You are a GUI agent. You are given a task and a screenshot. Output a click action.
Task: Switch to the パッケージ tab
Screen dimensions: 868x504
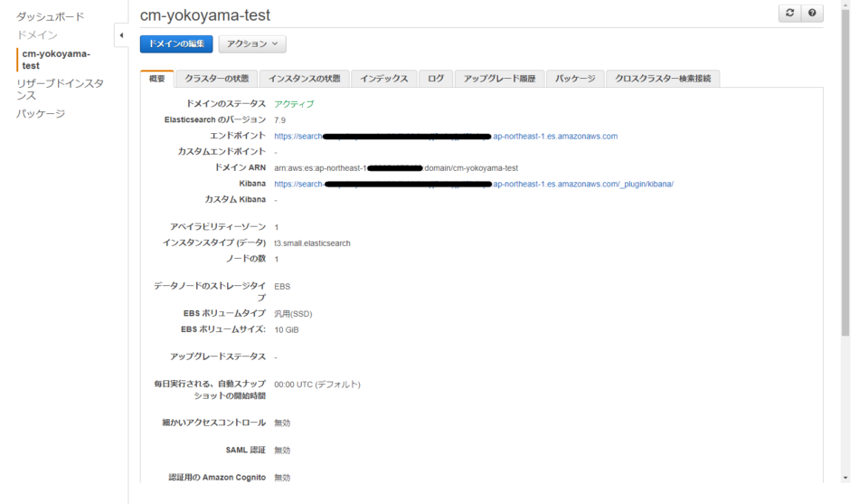tap(575, 79)
